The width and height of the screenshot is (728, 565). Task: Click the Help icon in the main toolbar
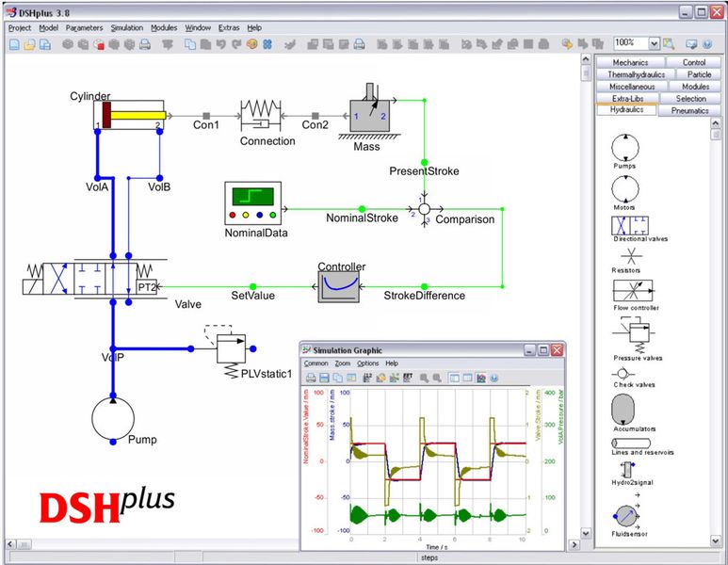(x=707, y=44)
